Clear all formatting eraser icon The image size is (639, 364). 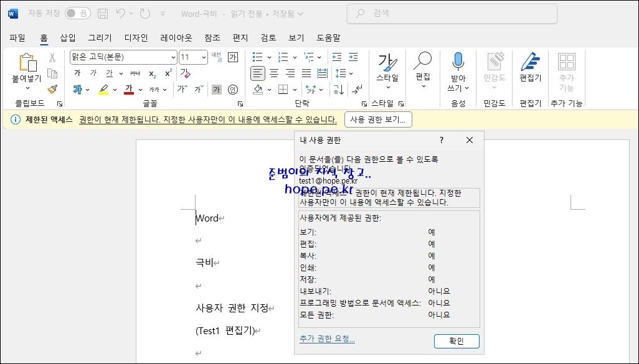[185, 73]
